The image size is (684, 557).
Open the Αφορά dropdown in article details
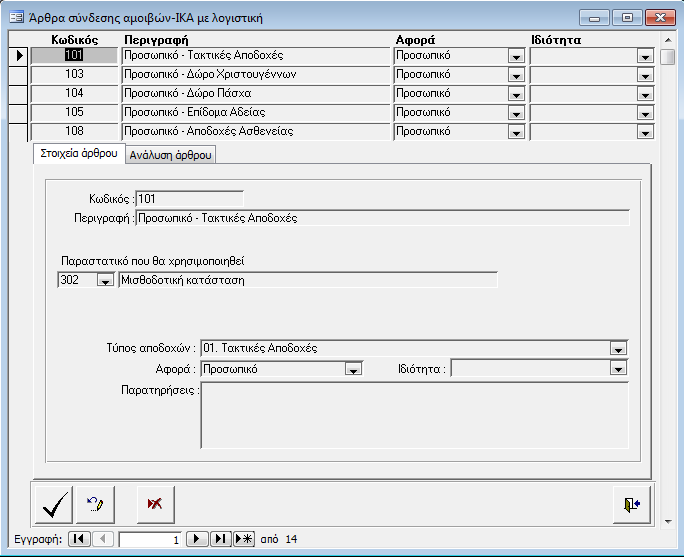click(352, 369)
